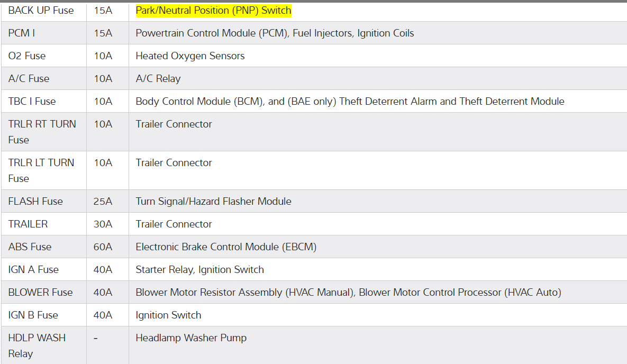The image size is (627, 364).
Task: Click the highlighted Park/Neutral Position (PNP) Switch text
Action: click(x=213, y=11)
